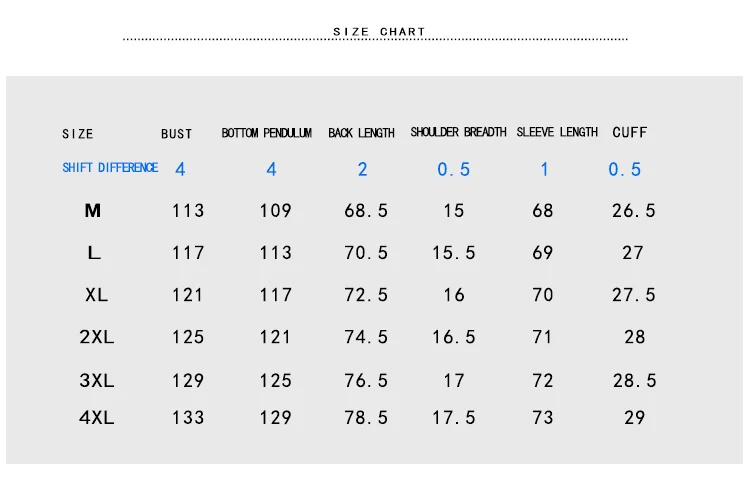Select the back length value 78.5
750x484 pixels.
coord(366,418)
